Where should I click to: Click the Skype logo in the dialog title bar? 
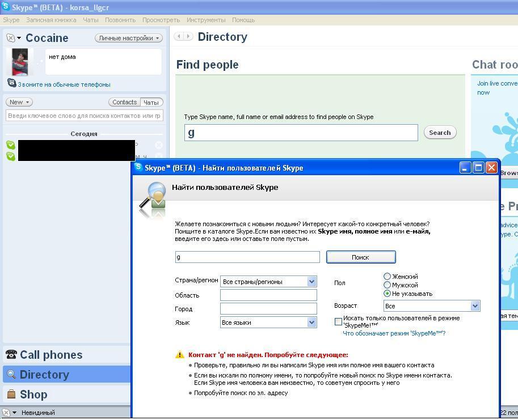point(139,167)
